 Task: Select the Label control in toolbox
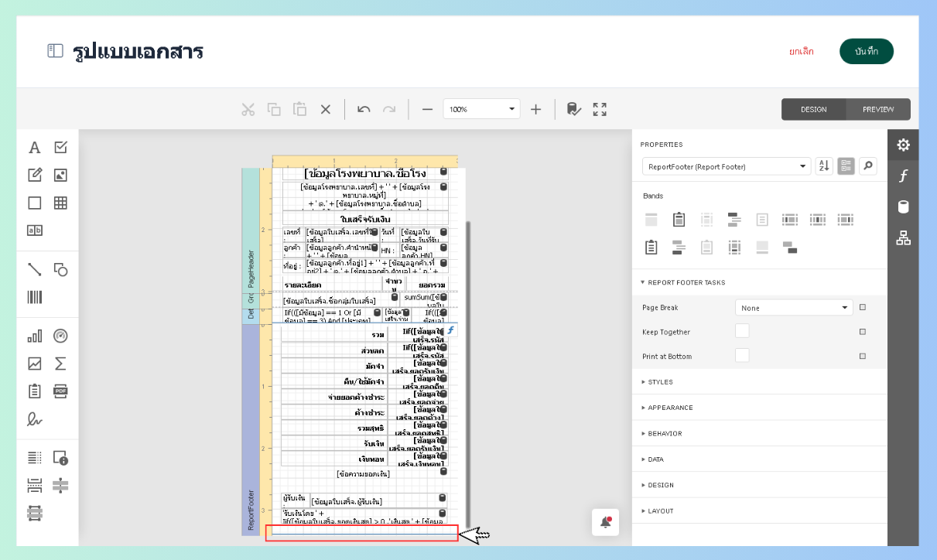tap(35, 148)
